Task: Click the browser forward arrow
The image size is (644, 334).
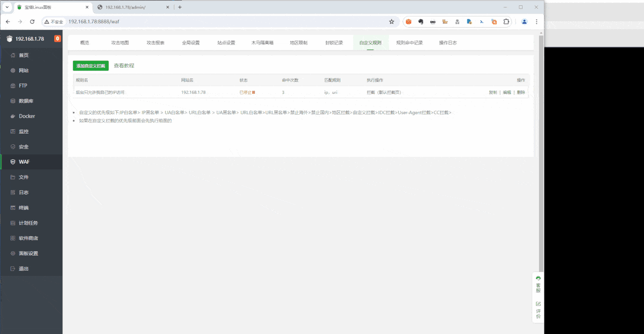Action: point(20,22)
